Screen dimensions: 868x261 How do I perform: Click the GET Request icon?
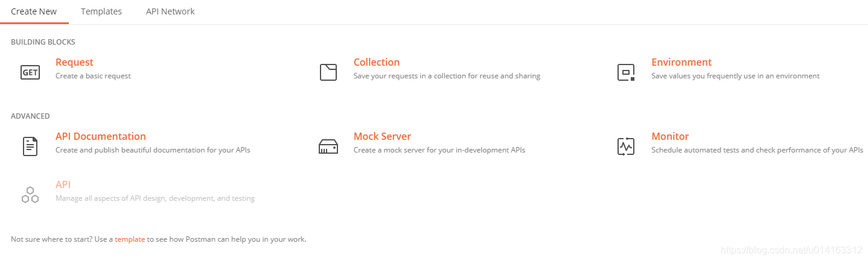pos(30,72)
